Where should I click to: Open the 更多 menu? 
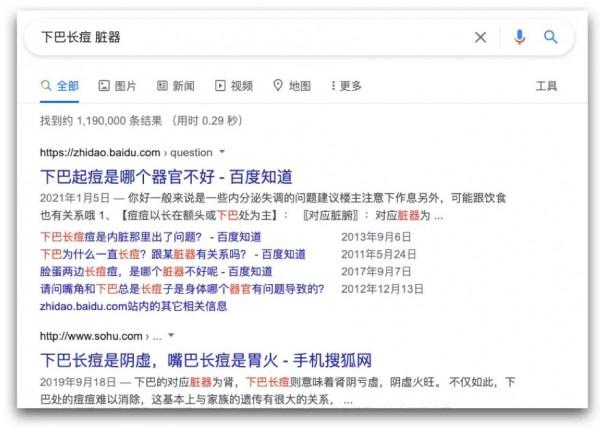coord(346,86)
